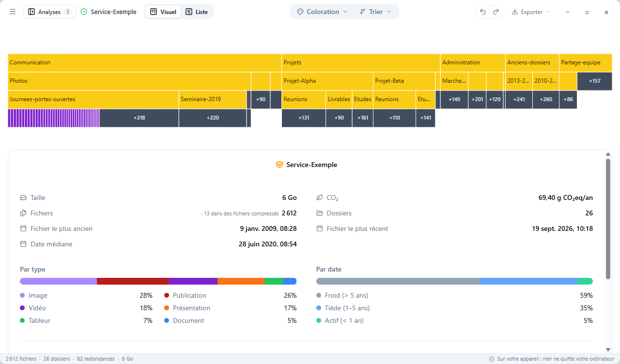The width and height of the screenshot is (620, 364).
Task: Switch to the Visuel view
Action: point(163,12)
